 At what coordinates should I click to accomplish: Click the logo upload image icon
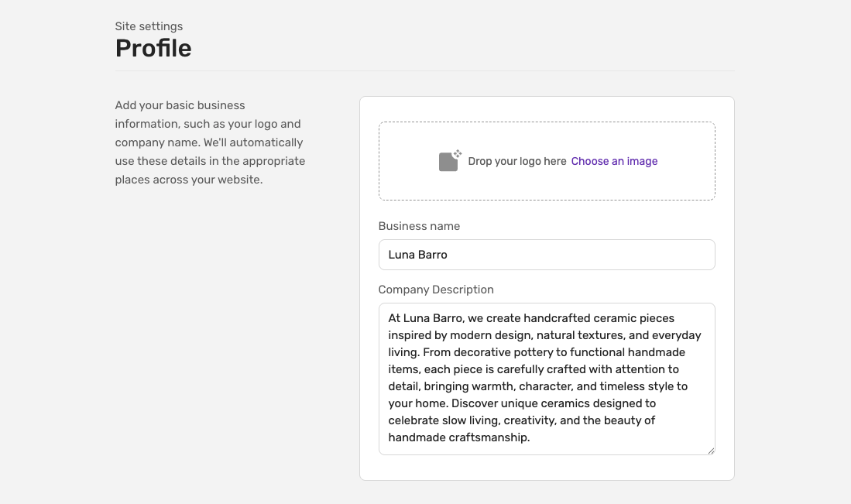coord(450,160)
